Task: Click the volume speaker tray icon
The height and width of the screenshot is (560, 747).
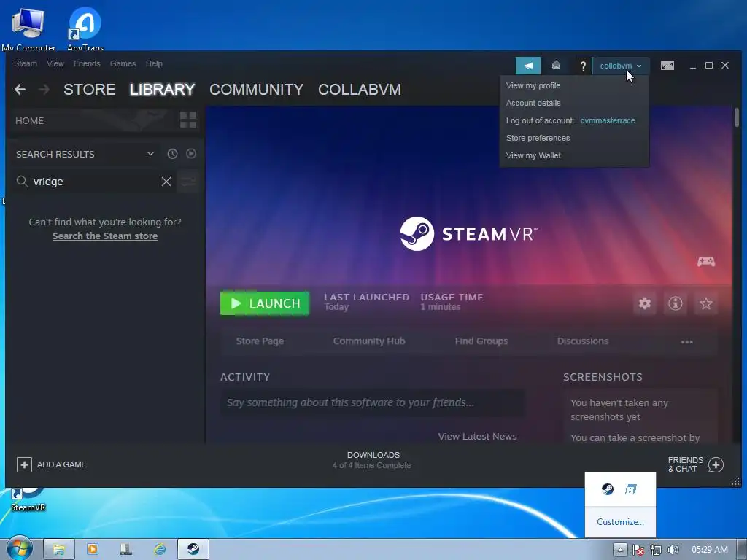Action: 673,550
